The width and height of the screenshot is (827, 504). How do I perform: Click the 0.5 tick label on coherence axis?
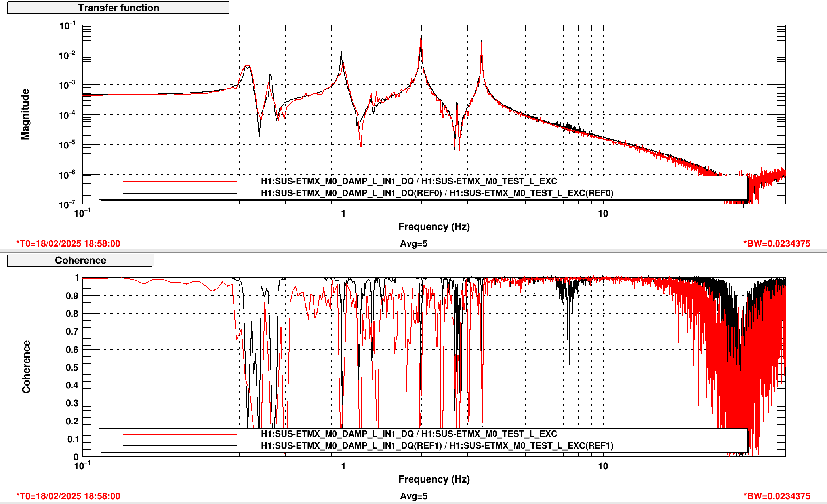click(72, 367)
